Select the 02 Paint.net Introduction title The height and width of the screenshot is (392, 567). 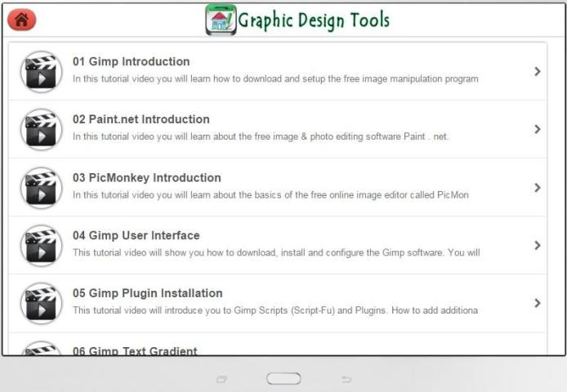point(141,119)
